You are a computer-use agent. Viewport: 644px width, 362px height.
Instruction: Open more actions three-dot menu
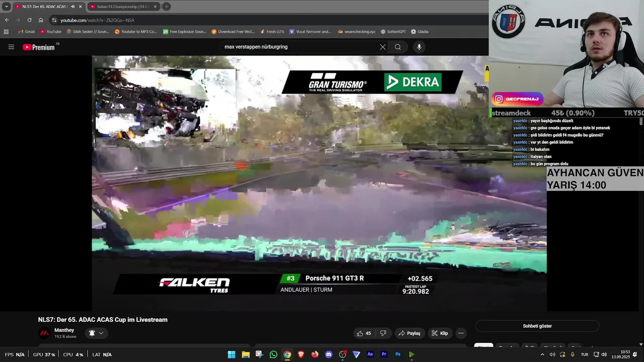[x=461, y=333]
